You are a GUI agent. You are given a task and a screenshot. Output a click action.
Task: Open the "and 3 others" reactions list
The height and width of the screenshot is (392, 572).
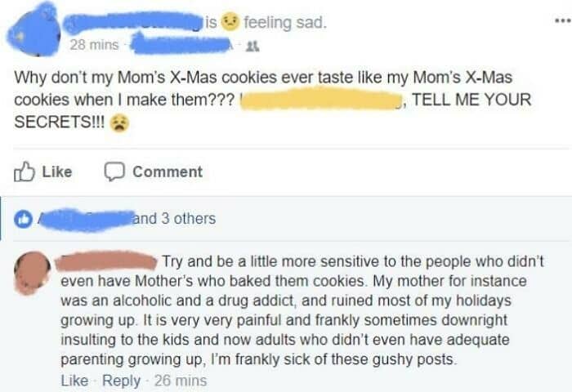point(175,219)
